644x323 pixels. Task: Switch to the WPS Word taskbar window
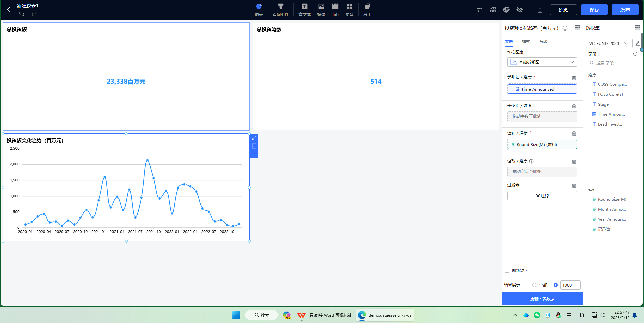(325, 315)
